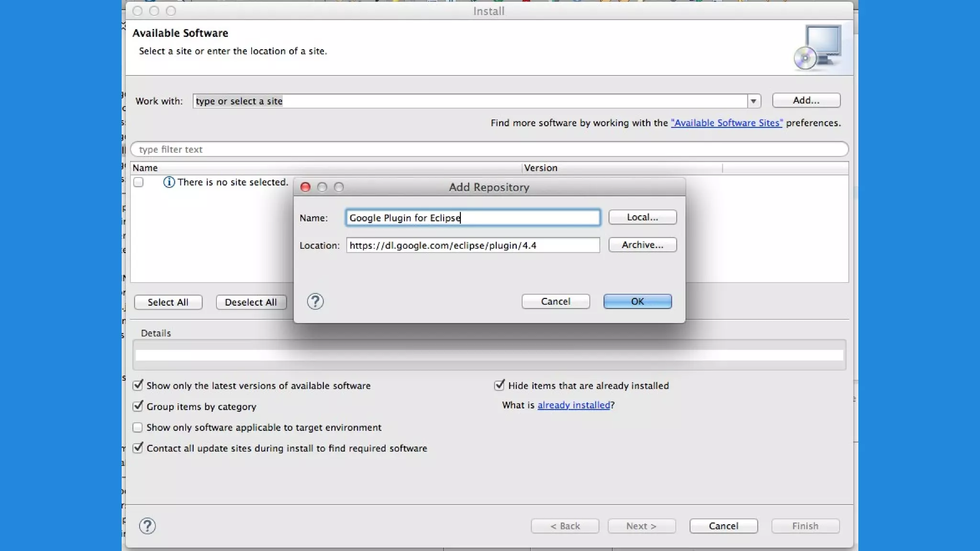
Task: Open the Archive... file chooser
Action: pyautogui.click(x=642, y=245)
